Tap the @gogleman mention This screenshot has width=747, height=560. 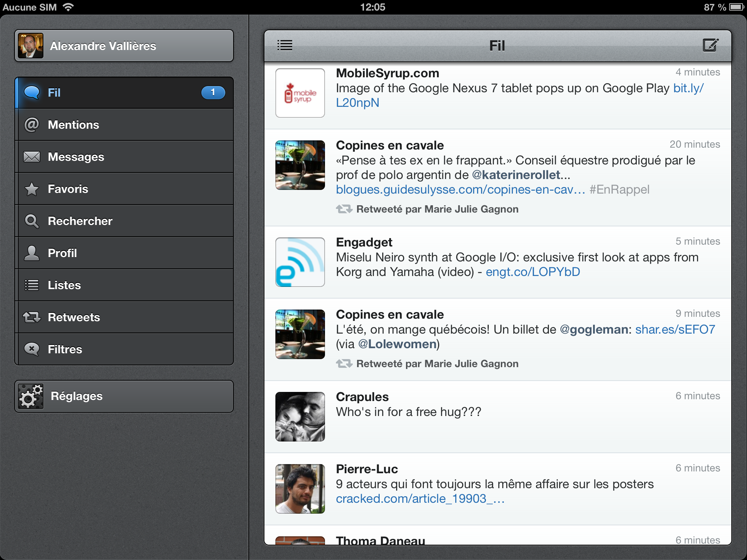594,330
